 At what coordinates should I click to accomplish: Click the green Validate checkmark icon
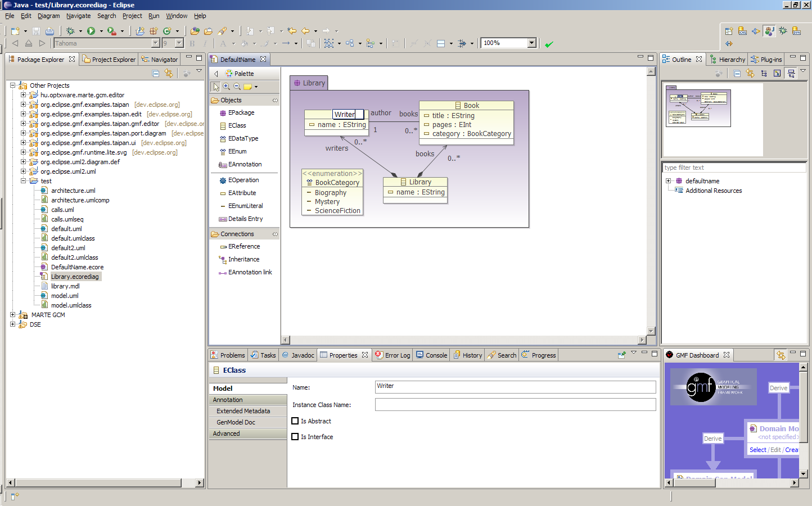[x=549, y=44]
